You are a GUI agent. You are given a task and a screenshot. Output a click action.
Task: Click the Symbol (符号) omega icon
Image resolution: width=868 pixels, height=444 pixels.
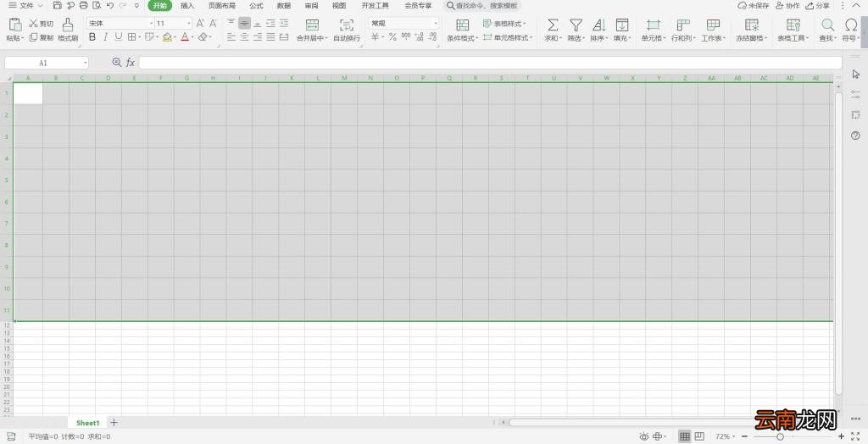pyautogui.click(x=851, y=25)
